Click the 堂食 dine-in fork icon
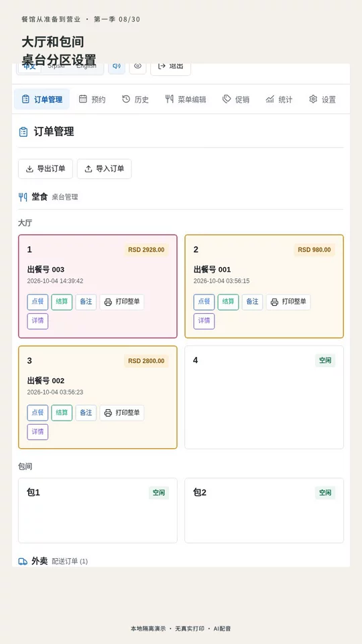This screenshot has height=644, width=362. 23,197
